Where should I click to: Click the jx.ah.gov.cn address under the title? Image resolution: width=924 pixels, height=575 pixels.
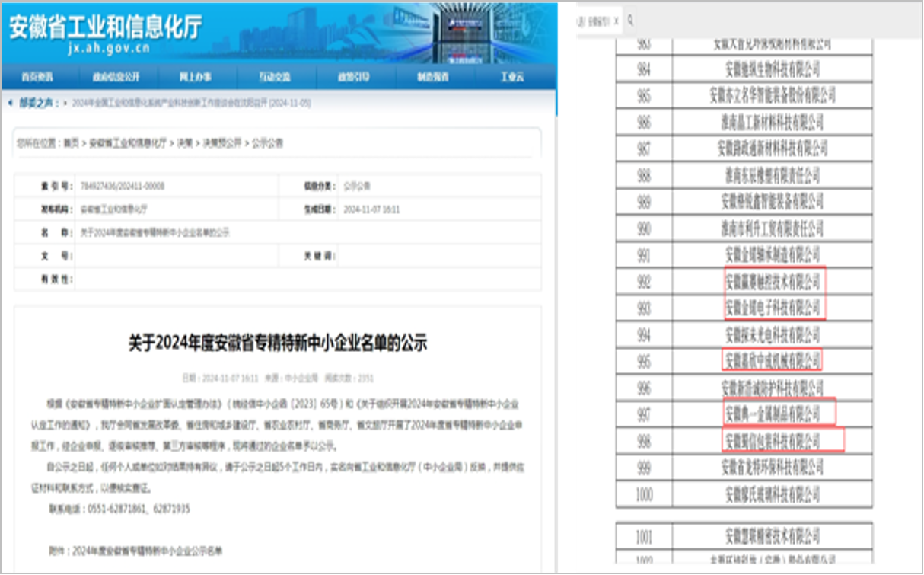tap(109, 49)
